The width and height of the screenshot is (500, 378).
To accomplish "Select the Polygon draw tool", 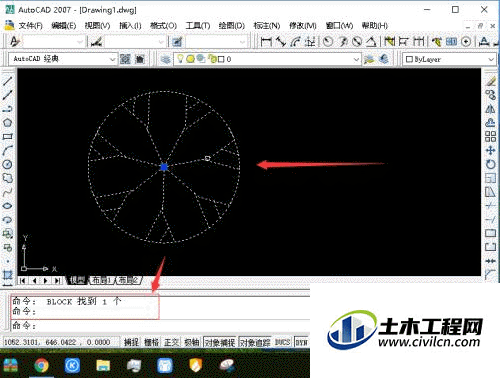I will (x=7, y=123).
